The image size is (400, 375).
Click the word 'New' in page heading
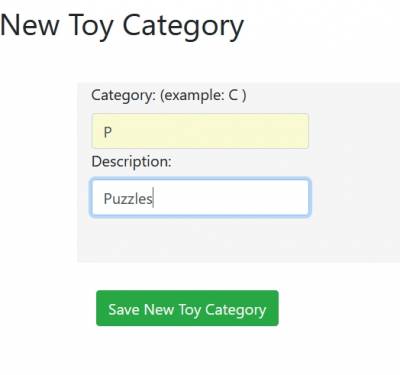pos(29,26)
